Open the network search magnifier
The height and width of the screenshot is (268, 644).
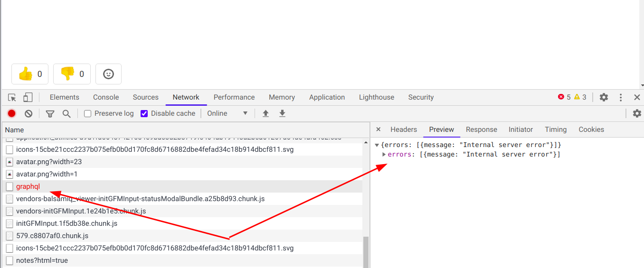coord(66,113)
